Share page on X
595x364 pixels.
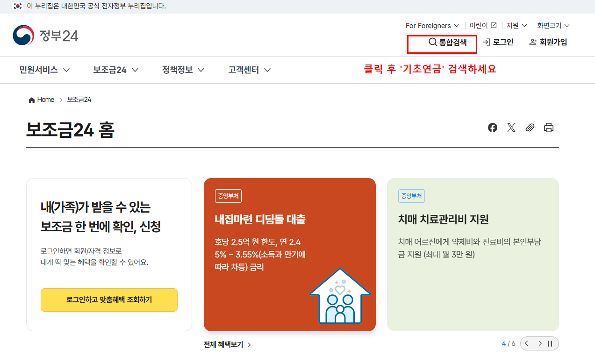(511, 128)
